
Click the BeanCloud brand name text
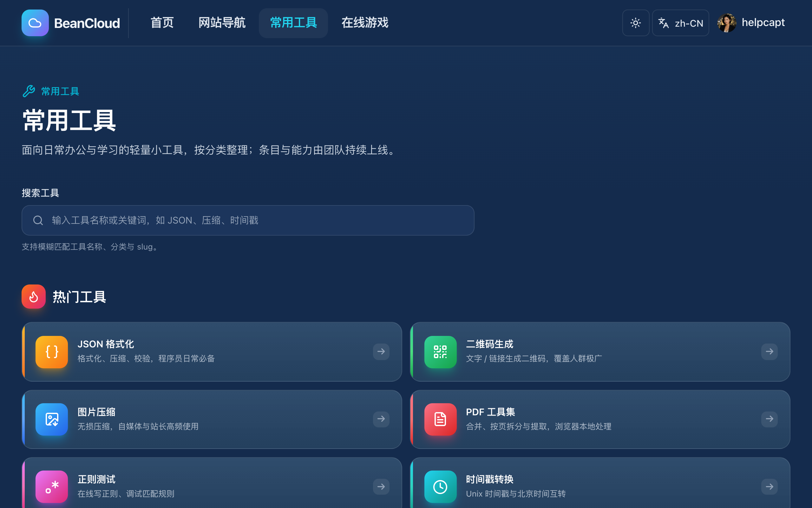coord(87,23)
